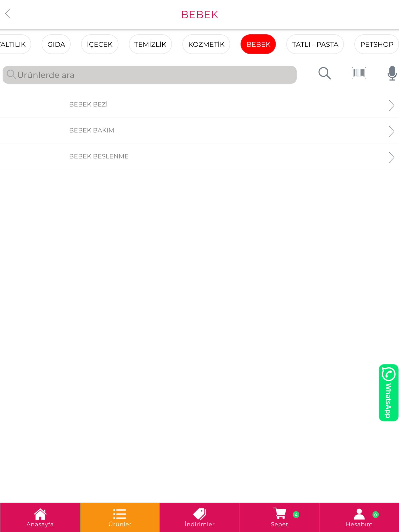The image size is (399, 532).
Task: Tap the magnifier search icon
Action: (324, 74)
